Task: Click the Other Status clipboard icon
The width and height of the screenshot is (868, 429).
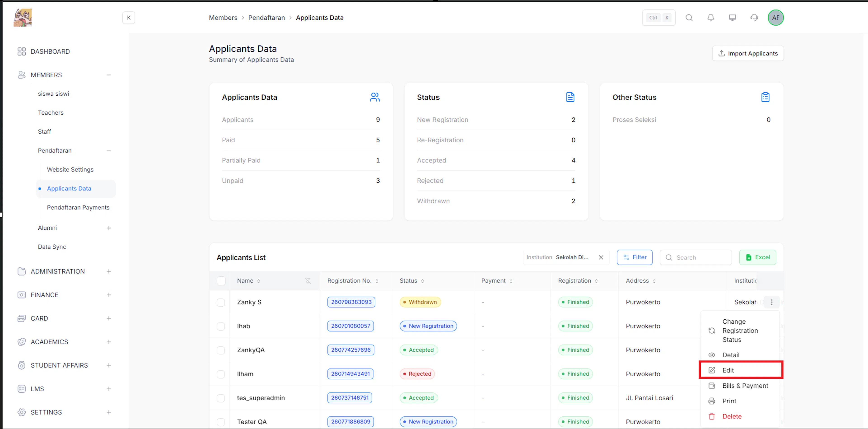Action: [765, 97]
